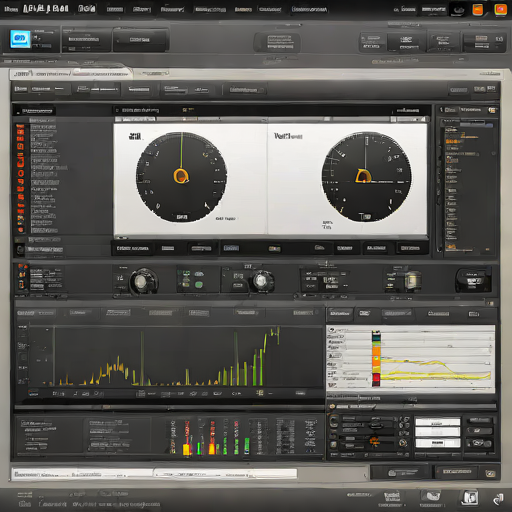Viewport: 512px width, 512px height.
Task: Click the leftmost button below the gauge display
Action: pos(132,248)
